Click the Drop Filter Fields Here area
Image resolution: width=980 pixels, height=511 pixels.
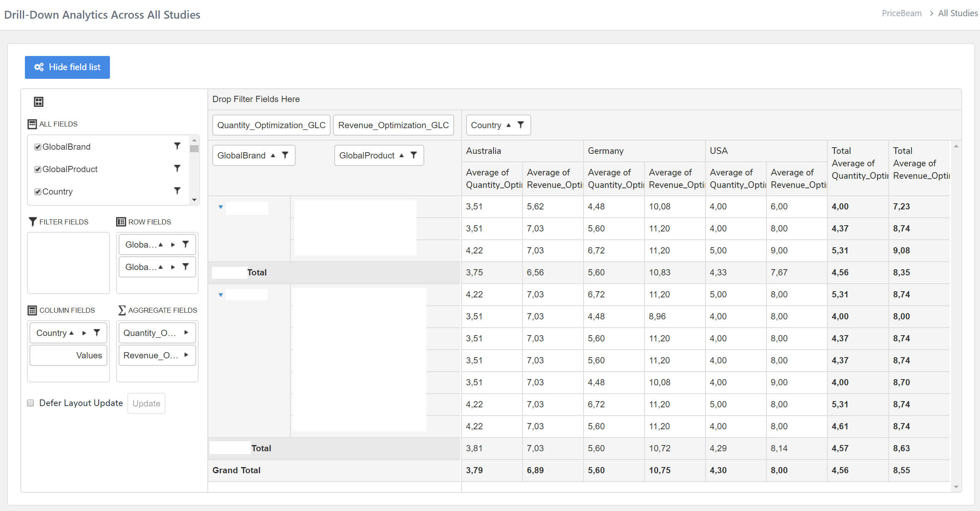[x=584, y=100]
